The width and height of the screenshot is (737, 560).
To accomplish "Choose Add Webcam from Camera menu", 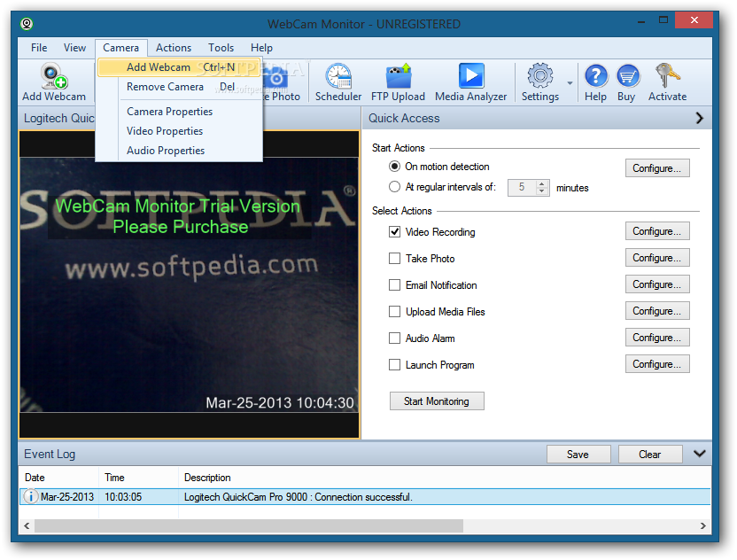I will [x=179, y=67].
